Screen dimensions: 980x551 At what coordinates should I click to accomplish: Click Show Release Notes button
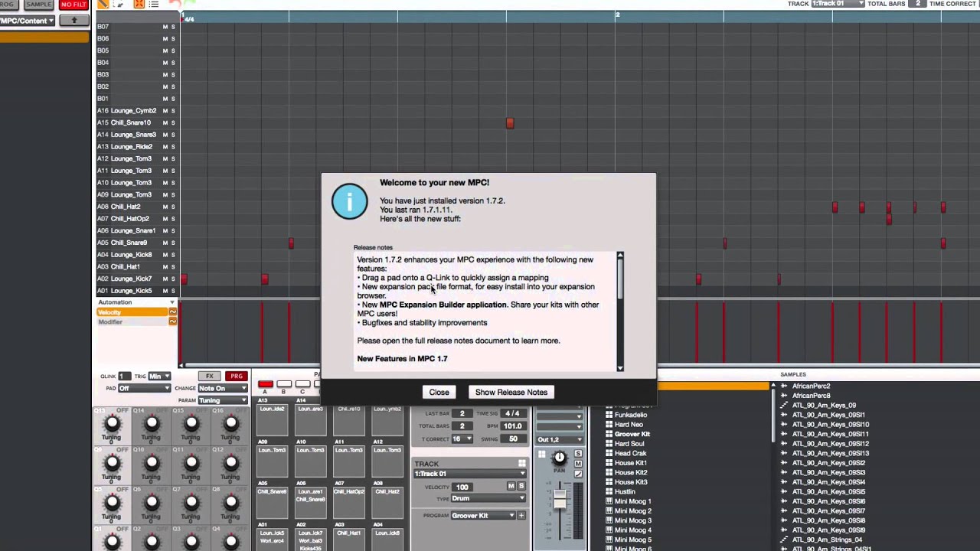(511, 392)
